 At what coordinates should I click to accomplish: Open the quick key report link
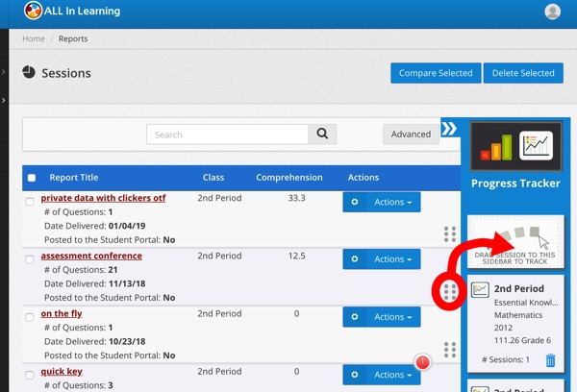[62, 372]
